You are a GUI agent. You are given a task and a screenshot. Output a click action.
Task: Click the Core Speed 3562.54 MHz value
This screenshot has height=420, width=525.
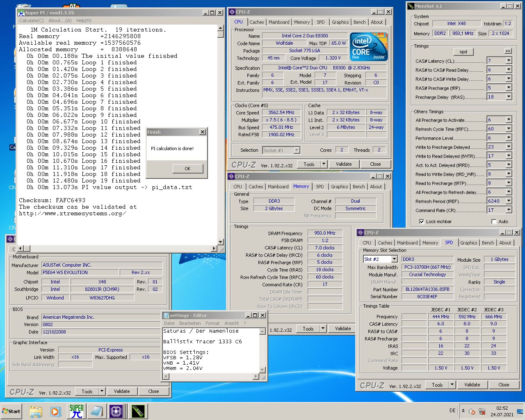[281, 112]
